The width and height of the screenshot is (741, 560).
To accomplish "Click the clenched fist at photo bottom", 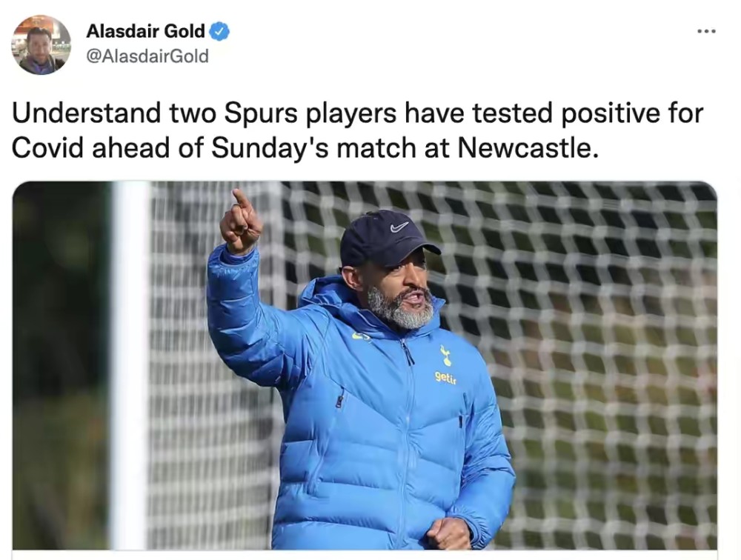I will (x=448, y=533).
